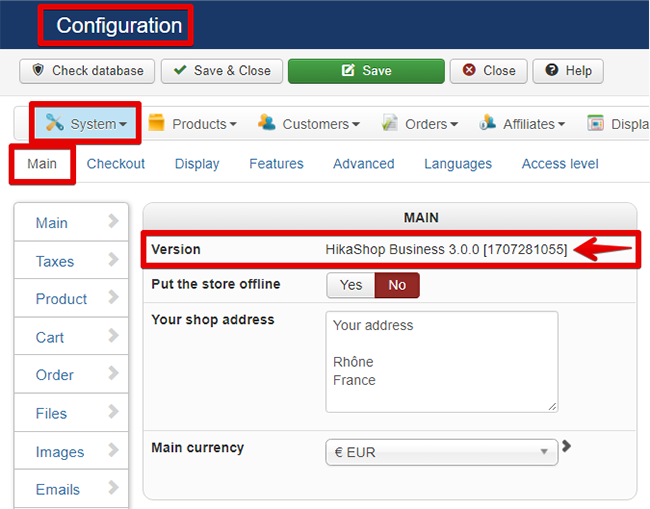650x509 pixels.
Task: Click the HikaShop Business 3.0.0 version text
Action: [446, 250]
